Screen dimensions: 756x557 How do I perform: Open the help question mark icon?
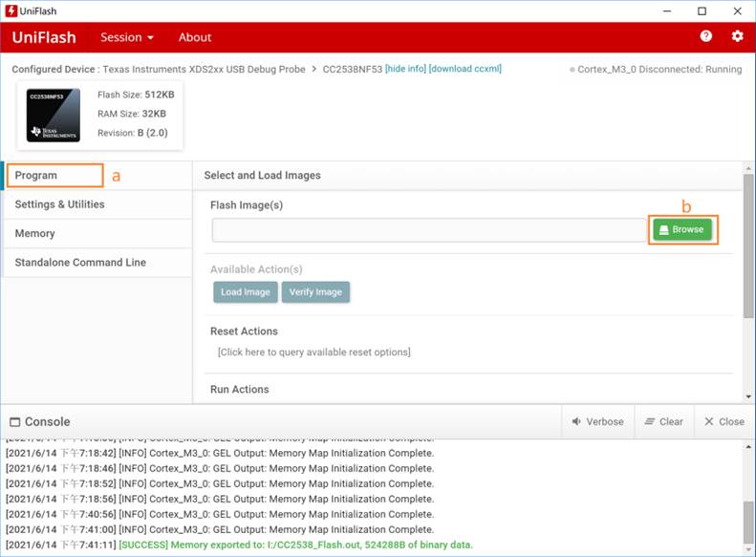point(706,36)
